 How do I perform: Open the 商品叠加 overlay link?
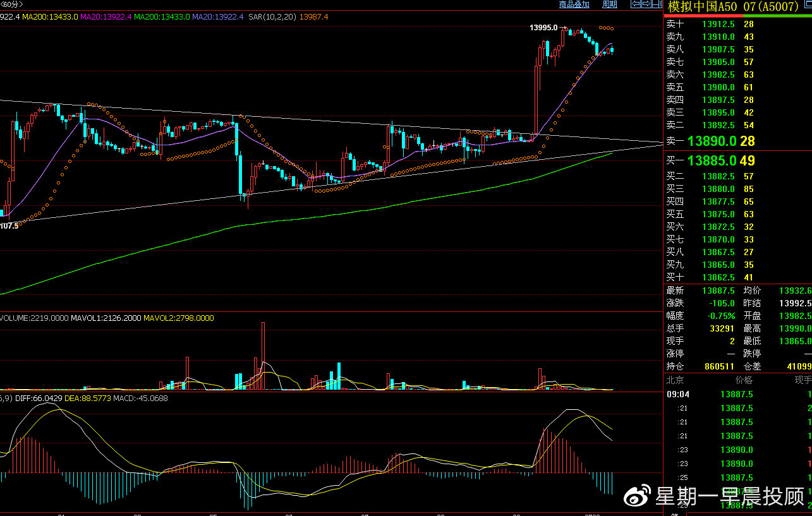[x=574, y=4]
